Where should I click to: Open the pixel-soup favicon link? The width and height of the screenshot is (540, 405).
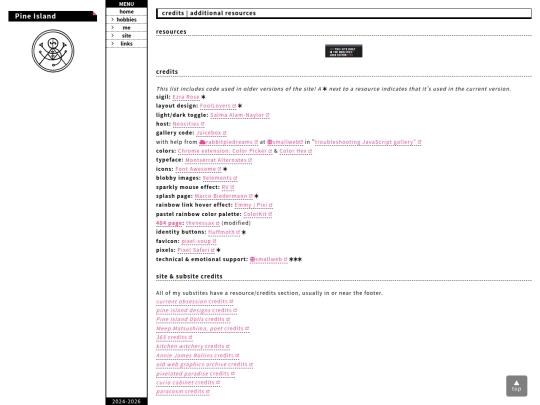pos(199,241)
